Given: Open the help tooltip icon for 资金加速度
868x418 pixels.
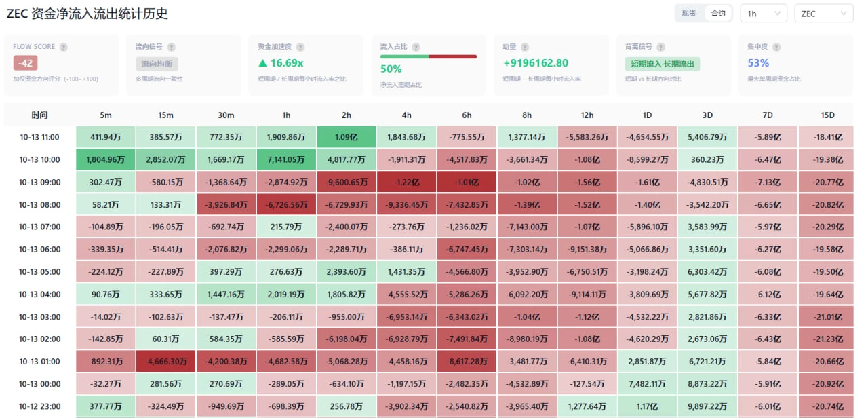Looking at the screenshot, I should (x=300, y=47).
